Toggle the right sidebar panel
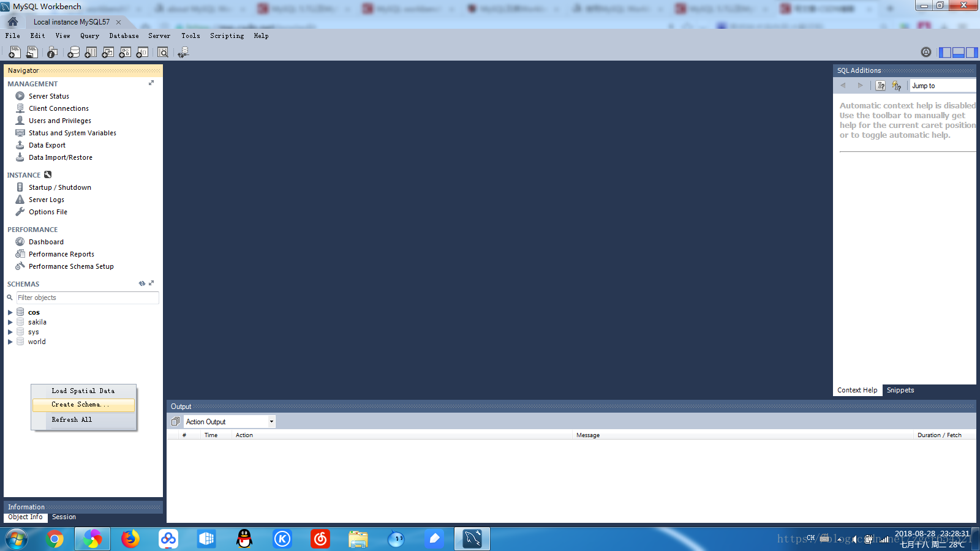 [x=971, y=53]
